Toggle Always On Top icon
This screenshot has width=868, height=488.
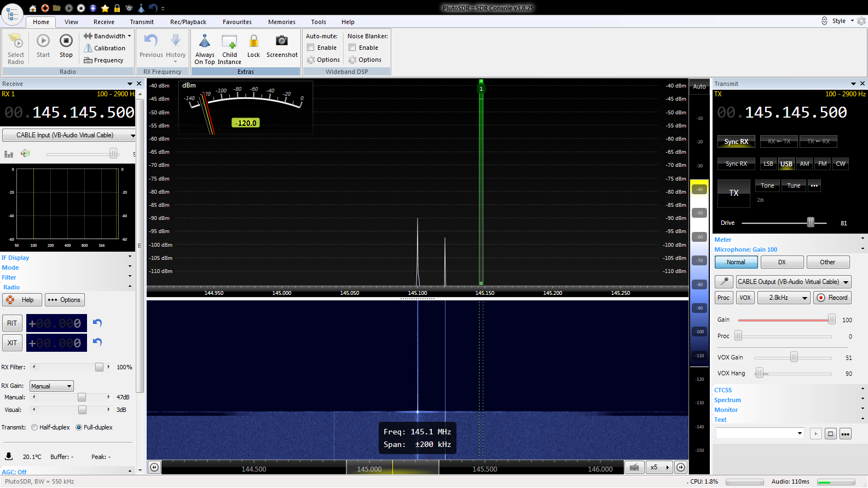click(205, 42)
